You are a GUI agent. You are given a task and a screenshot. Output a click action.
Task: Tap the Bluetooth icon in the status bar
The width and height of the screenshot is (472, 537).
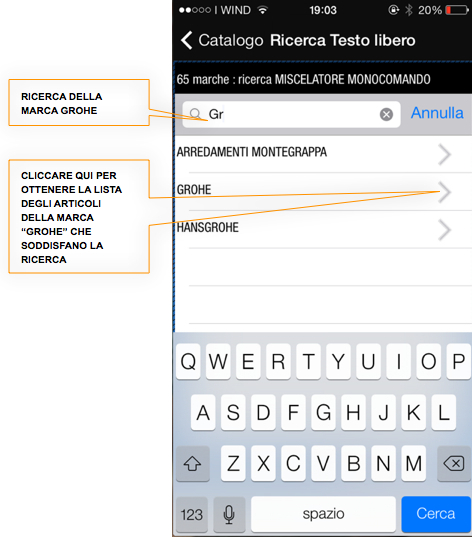(x=409, y=10)
